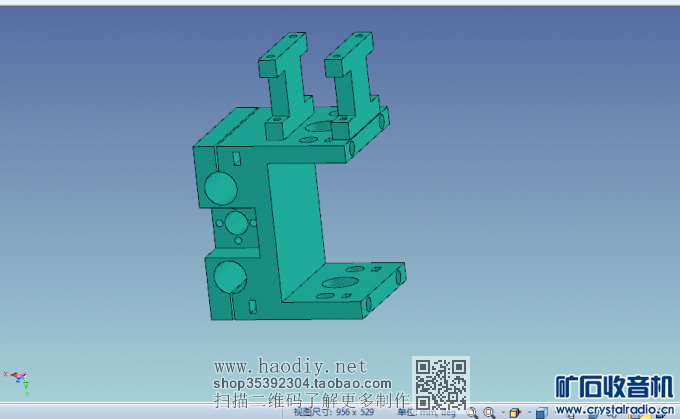The width and height of the screenshot is (680, 419).
Task: Expand dropdown arrow next to colored cube icon
Action: tap(525, 412)
